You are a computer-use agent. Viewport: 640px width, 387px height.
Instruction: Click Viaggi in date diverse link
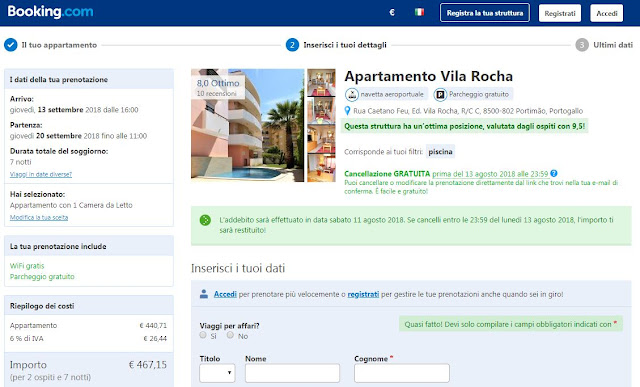click(41, 174)
